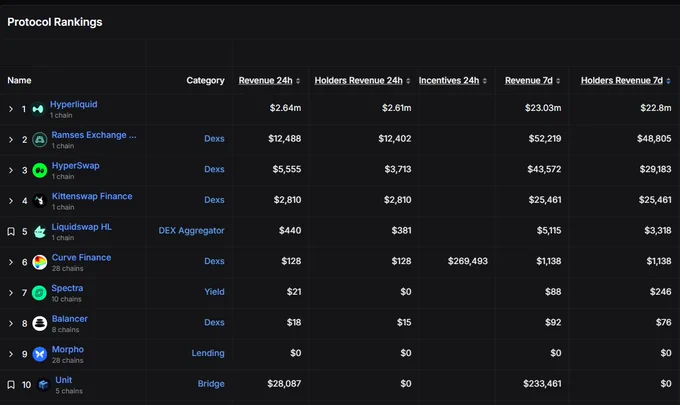Click the Liquidswap HL logo icon
Viewport: 680px width, 405px height.
tap(39, 232)
